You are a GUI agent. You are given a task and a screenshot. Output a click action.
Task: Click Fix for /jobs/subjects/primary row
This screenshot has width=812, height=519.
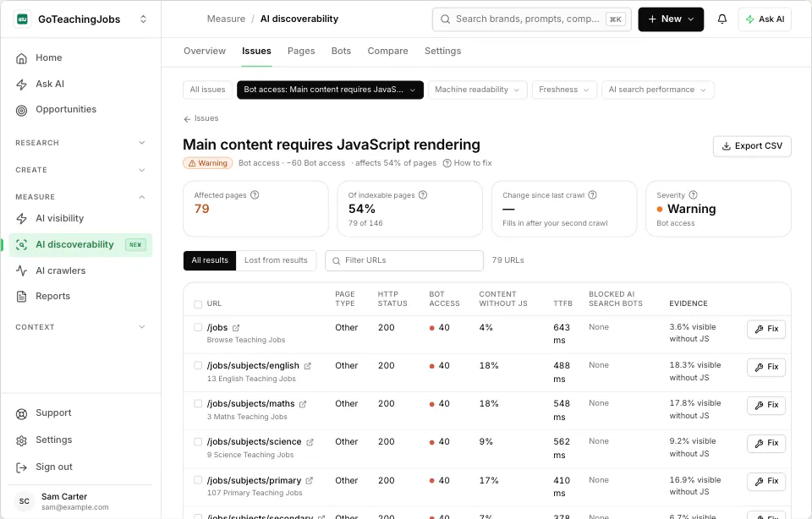click(766, 482)
